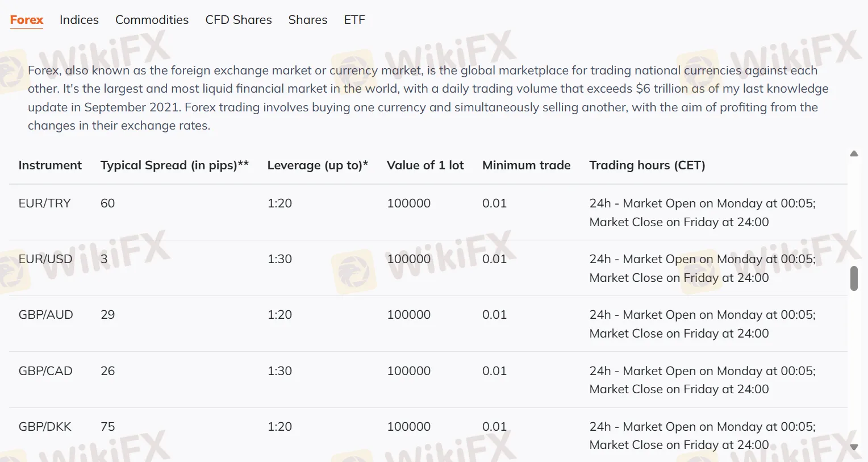Select the EUR/TRY instrument row
868x462 pixels.
(x=45, y=203)
